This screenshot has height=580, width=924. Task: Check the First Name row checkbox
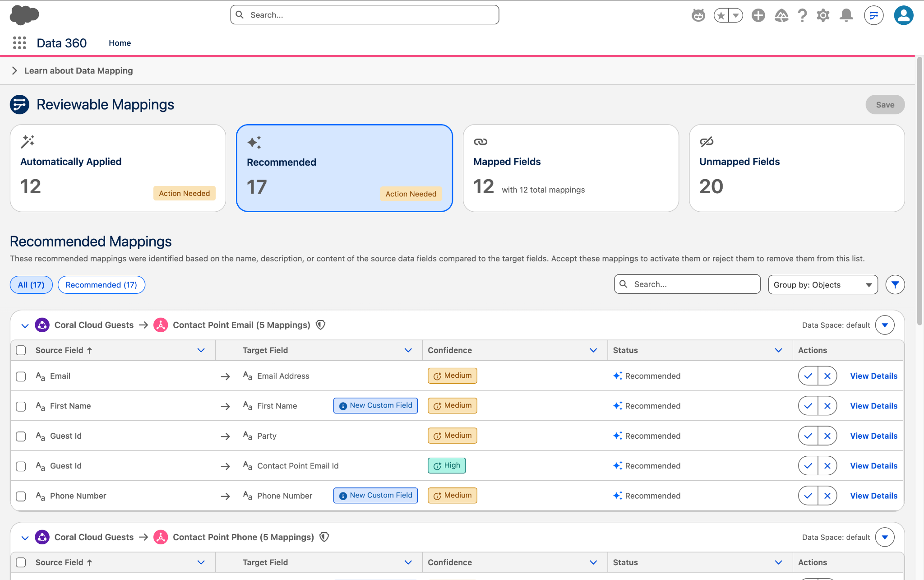tap(21, 406)
